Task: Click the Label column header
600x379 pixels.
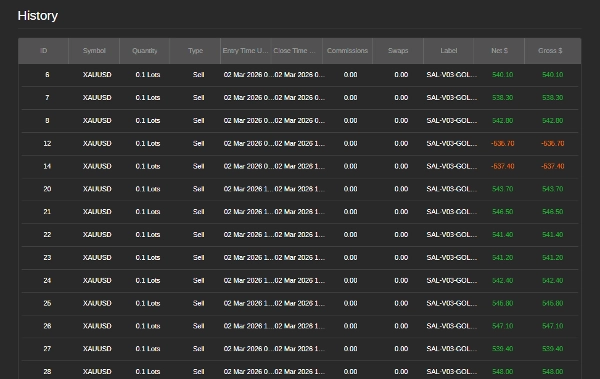Action: (x=448, y=51)
